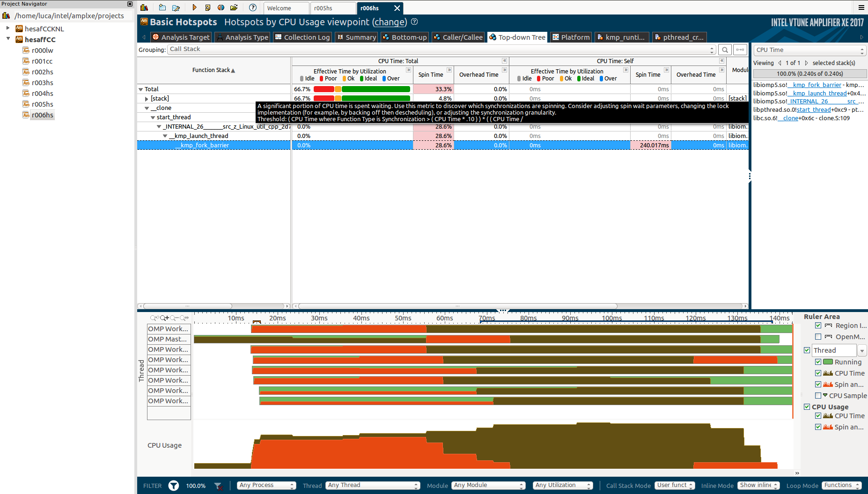Image resolution: width=868 pixels, height=494 pixels.
Task: Click the start_thread link in stack pane
Action: (814, 109)
